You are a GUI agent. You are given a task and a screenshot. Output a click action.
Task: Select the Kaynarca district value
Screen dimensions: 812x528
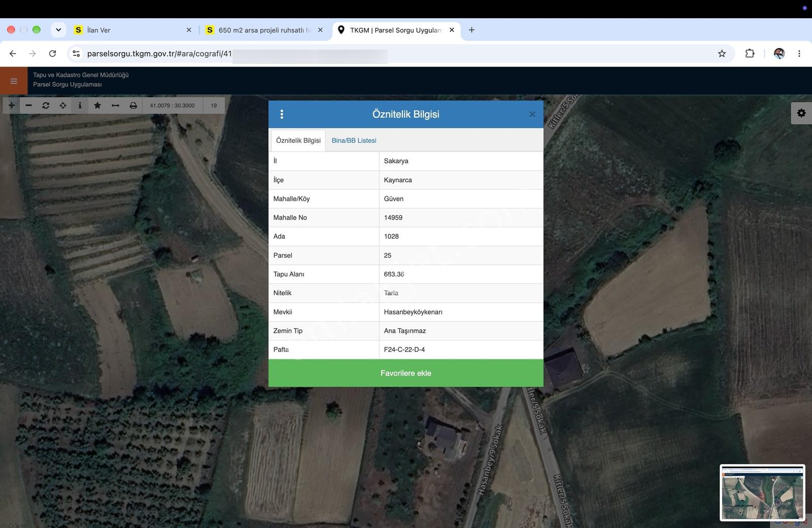398,180
